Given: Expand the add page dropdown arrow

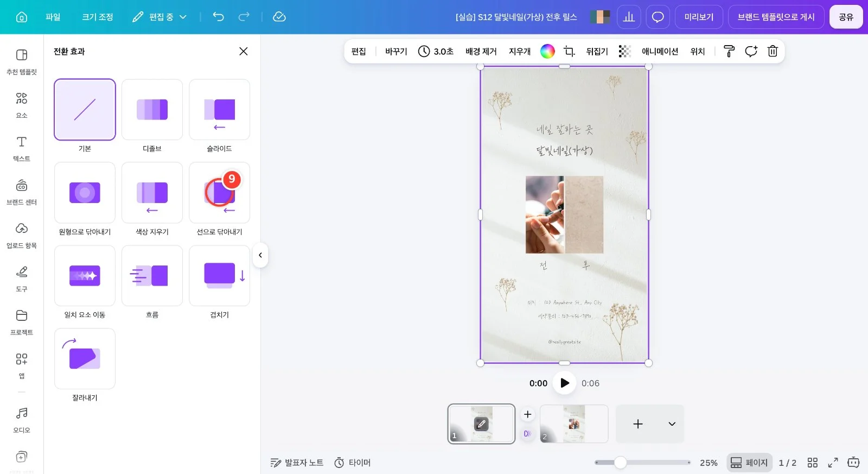Looking at the screenshot, I should 672,424.
